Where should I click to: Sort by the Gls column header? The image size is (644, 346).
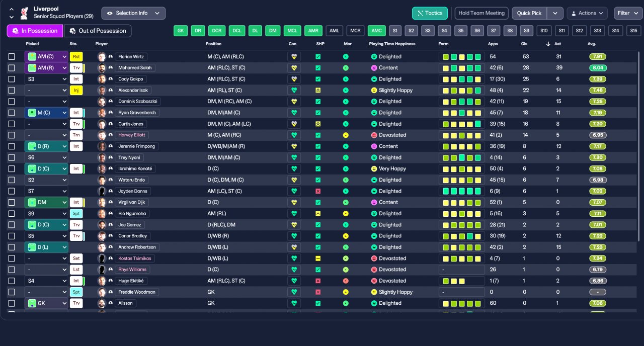point(525,44)
